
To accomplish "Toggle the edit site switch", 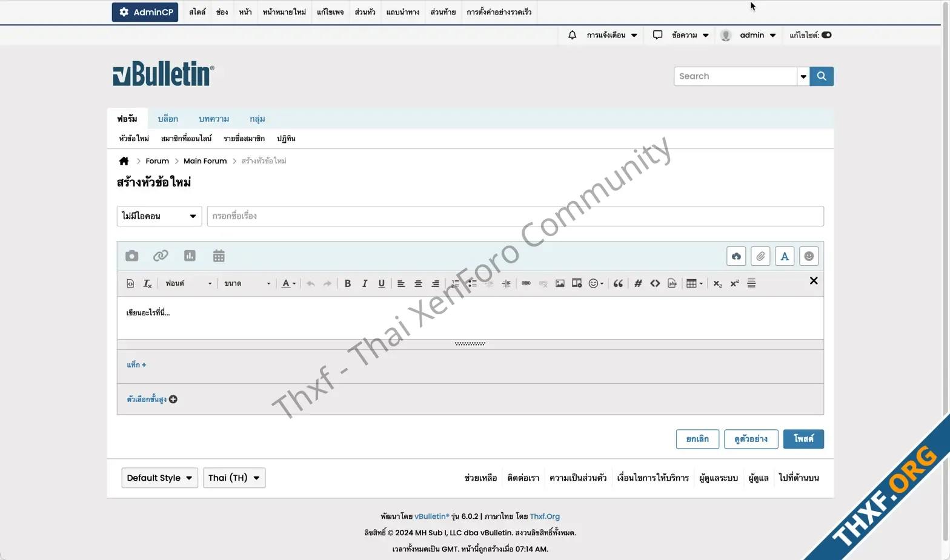I will [x=826, y=35].
